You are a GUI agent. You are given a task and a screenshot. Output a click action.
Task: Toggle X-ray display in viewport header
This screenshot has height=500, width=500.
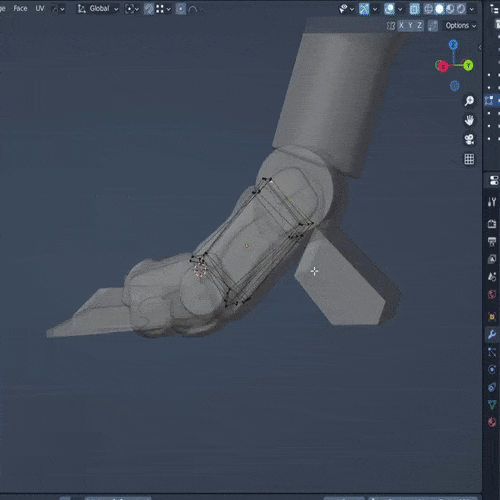(414, 9)
